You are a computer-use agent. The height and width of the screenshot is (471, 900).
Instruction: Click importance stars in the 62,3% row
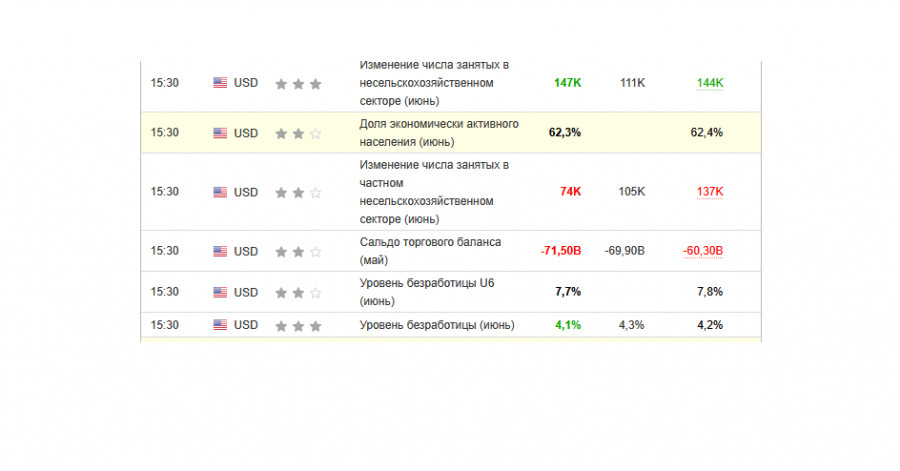coord(298,134)
